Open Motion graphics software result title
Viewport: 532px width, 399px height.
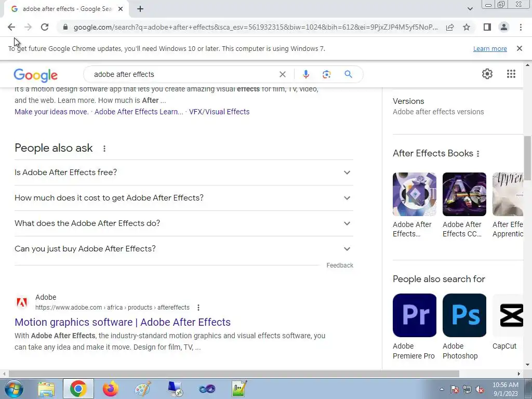coord(123,322)
